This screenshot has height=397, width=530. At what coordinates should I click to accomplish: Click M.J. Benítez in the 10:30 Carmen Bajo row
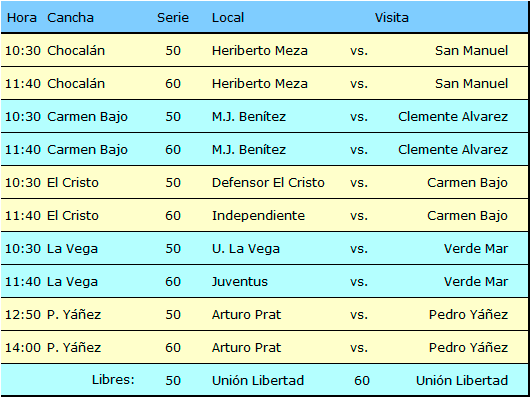[x=249, y=117]
